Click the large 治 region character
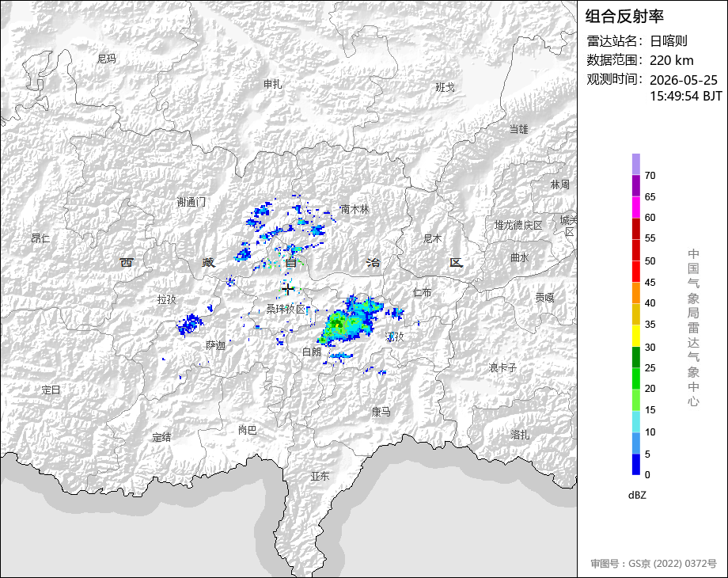This screenshot has height=578, width=728. 373,263
